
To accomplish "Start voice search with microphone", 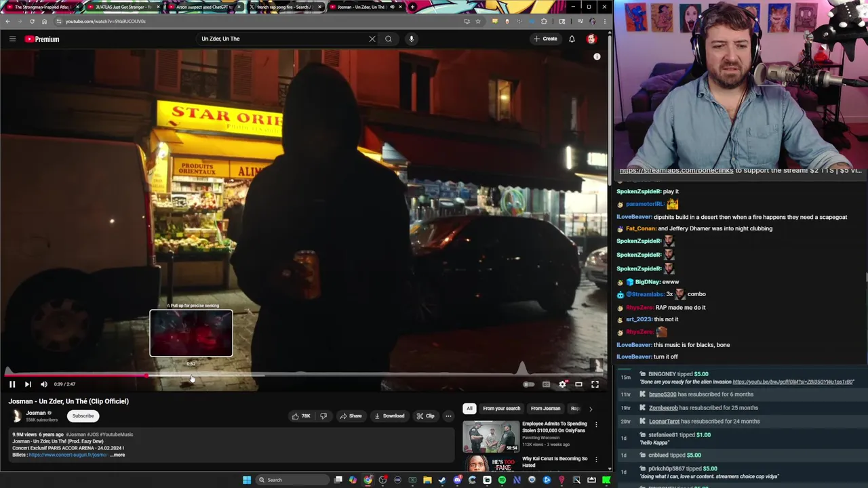I will 411,39.
